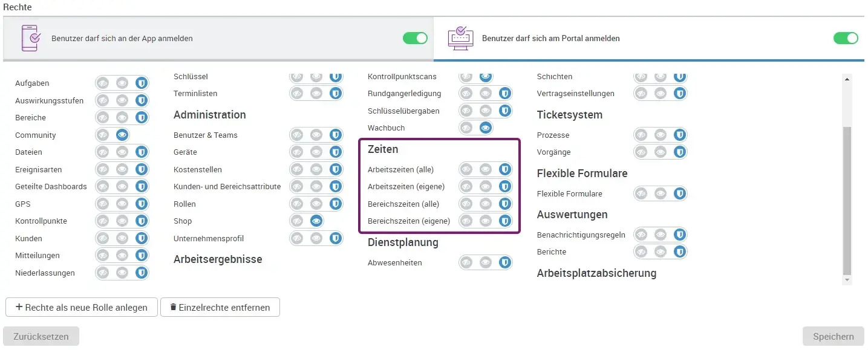Click 'Rechte als neue Rolle anlegen'
Image resolution: width=868 pixels, height=350 pixels.
tap(81, 307)
